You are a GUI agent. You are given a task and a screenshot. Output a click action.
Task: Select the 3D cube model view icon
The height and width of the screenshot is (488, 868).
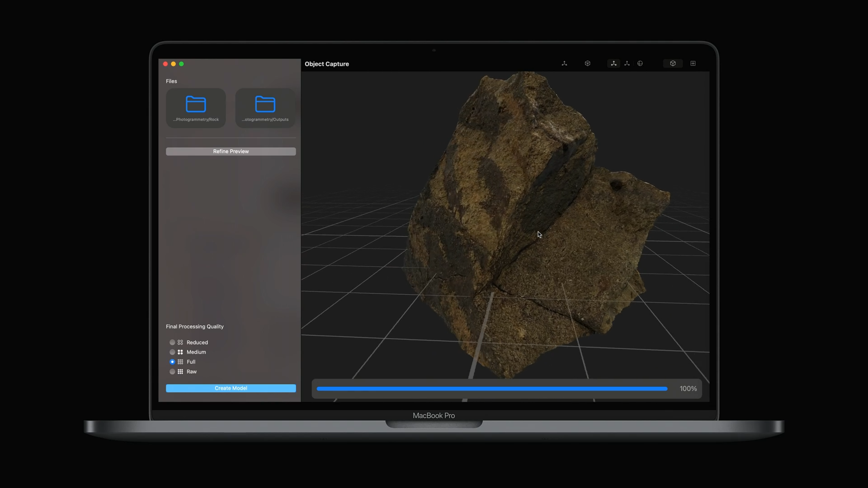click(x=673, y=64)
